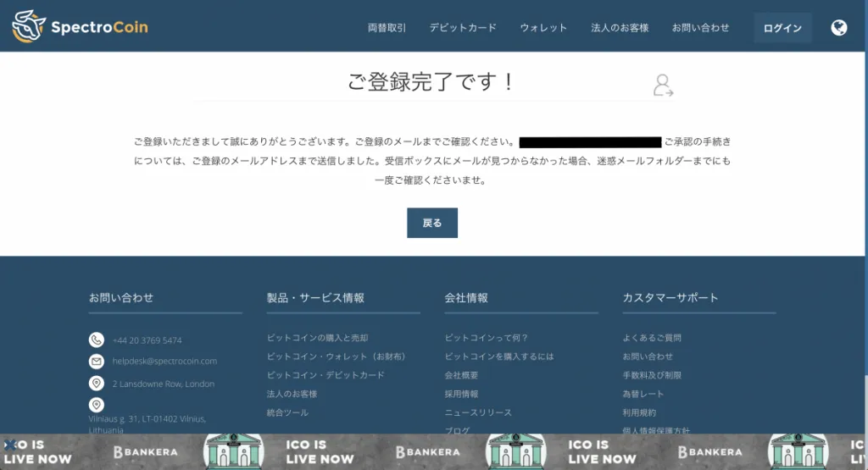This screenshot has height=470, width=868.
Task: Open ビットコインを購入するには link
Action: click(x=498, y=357)
